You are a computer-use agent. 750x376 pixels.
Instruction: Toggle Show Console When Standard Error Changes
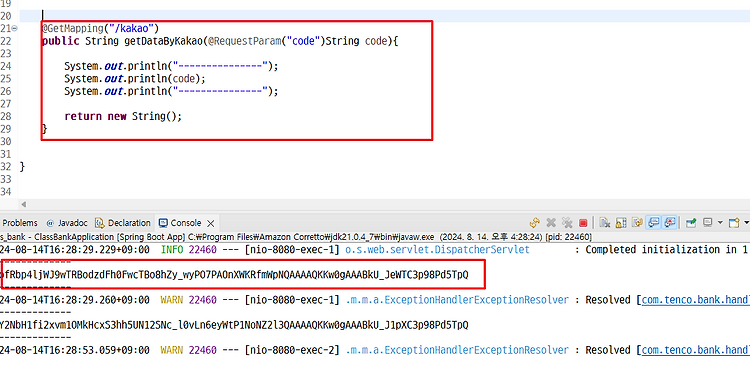(670, 222)
